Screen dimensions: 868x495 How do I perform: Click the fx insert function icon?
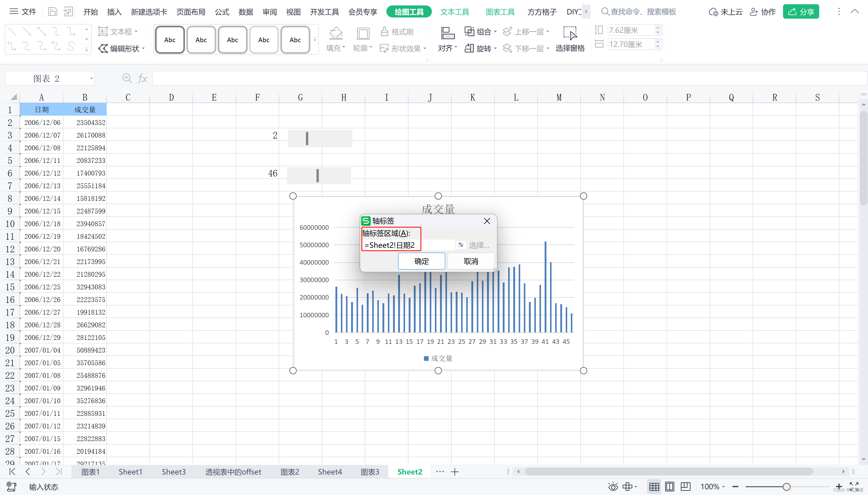[142, 79]
